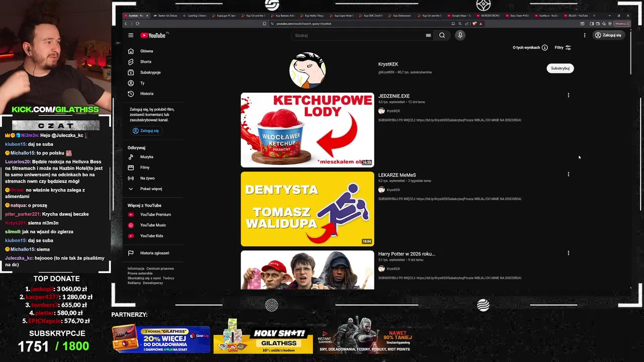Click the browser back arrow
644x362 pixels.
[126, 24]
